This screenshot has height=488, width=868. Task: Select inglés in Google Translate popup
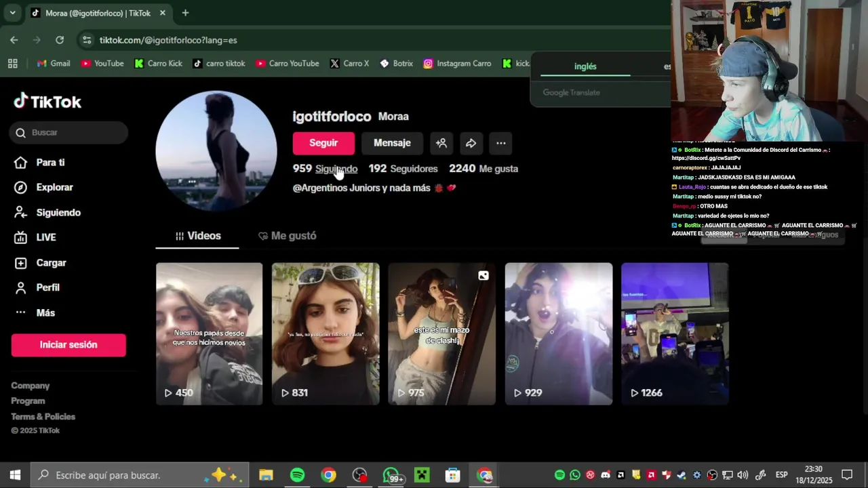pos(585,66)
